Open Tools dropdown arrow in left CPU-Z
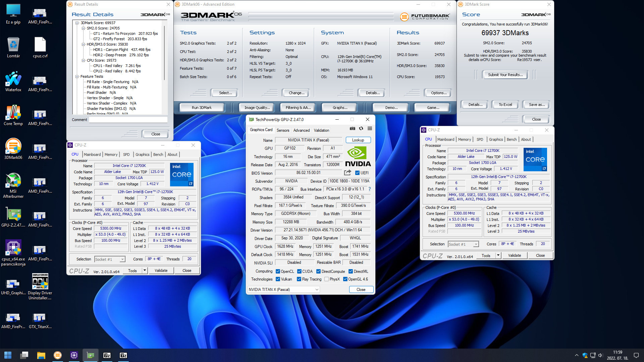 [145, 270]
